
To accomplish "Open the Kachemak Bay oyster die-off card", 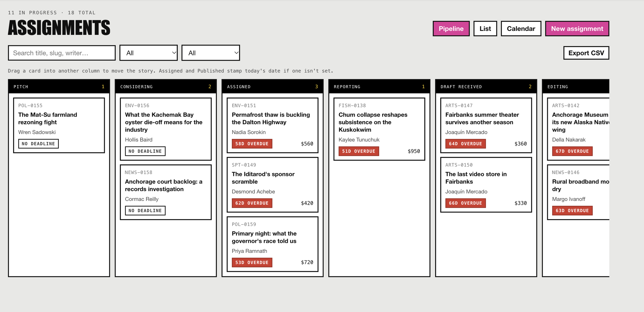I will (166, 129).
